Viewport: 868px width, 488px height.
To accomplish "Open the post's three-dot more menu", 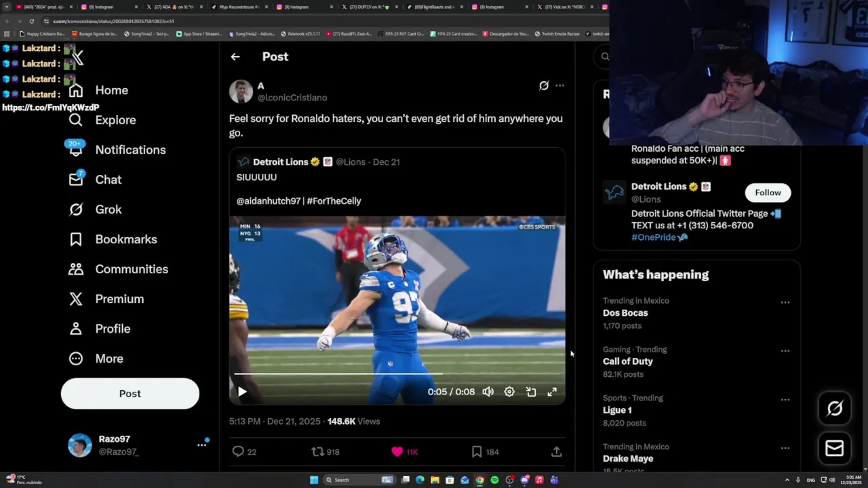I will click(x=559, y=85).
